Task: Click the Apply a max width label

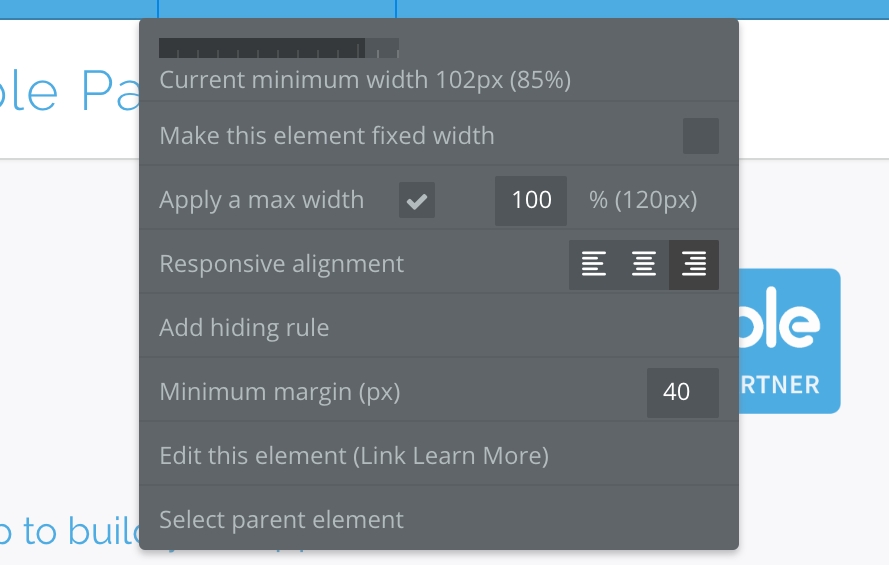Action: pos(261,200)
